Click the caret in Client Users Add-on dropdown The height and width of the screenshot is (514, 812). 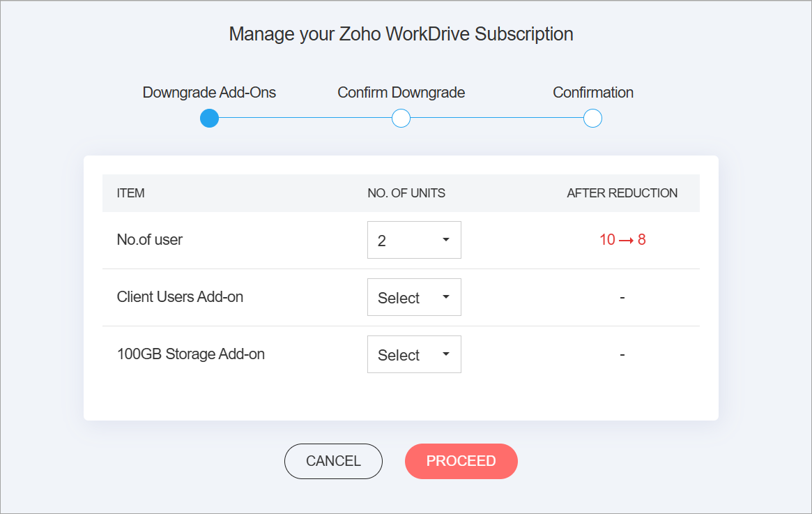pos(446,297)
